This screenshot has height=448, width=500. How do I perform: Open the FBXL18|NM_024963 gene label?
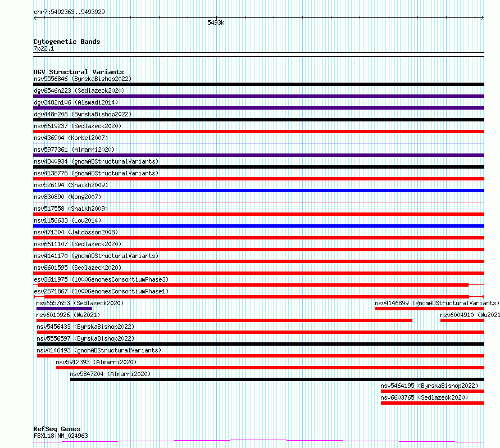(61, 436)
